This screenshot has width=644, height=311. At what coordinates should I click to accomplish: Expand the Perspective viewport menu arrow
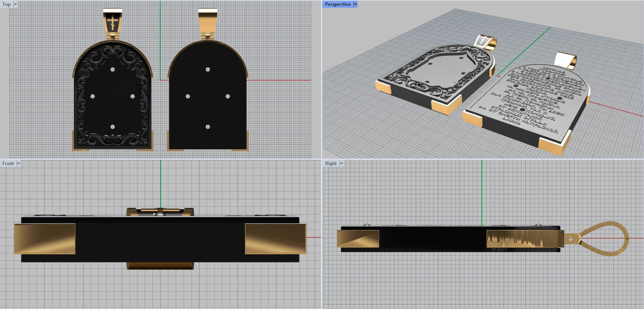pyautogui.click(x=355, y=4)
